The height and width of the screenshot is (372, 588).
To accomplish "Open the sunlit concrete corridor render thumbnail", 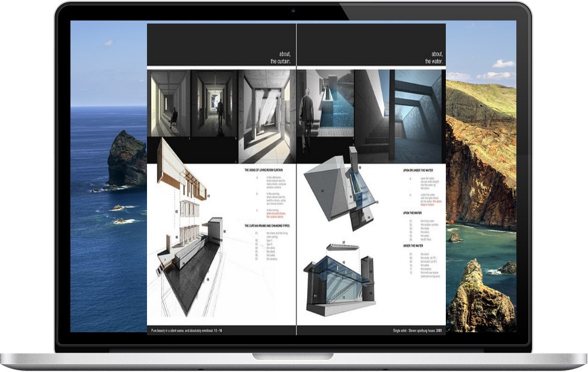I will tap(267, 117).
